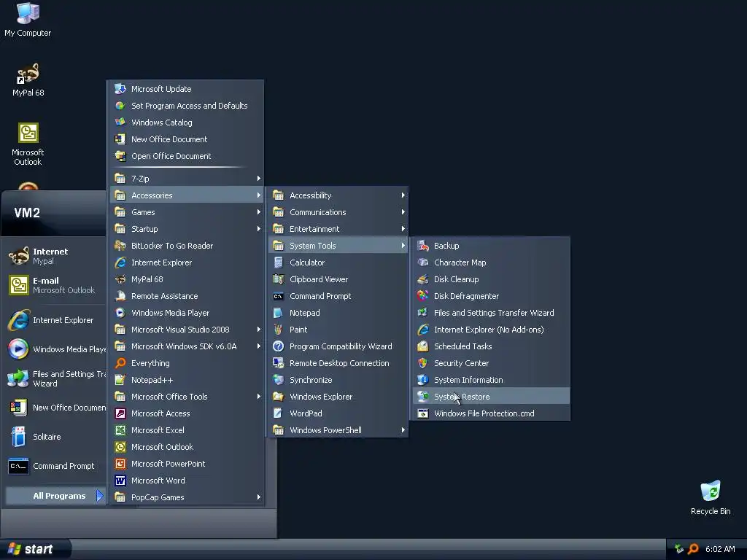
Task: Click the Microsoft Word icon
Action: click(120, 481)
